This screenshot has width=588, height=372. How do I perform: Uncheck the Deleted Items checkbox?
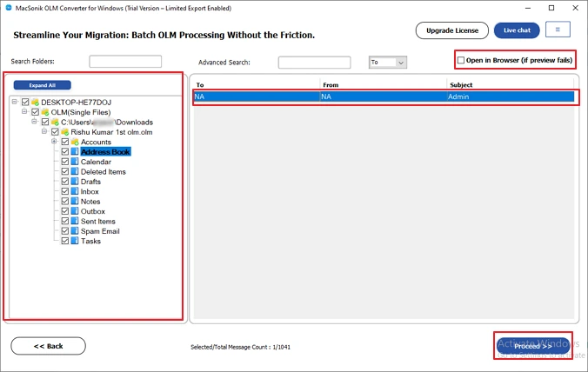click(65, 171)
